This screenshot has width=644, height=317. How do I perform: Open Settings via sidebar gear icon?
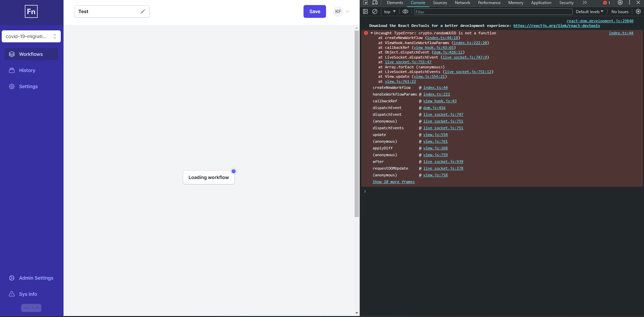pos(12,86)
